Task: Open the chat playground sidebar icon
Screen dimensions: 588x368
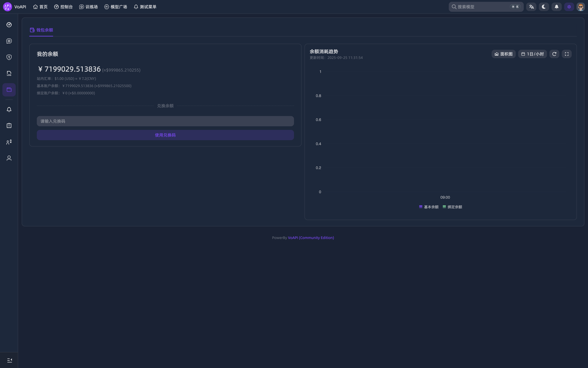Action: (x=9, y=41)
